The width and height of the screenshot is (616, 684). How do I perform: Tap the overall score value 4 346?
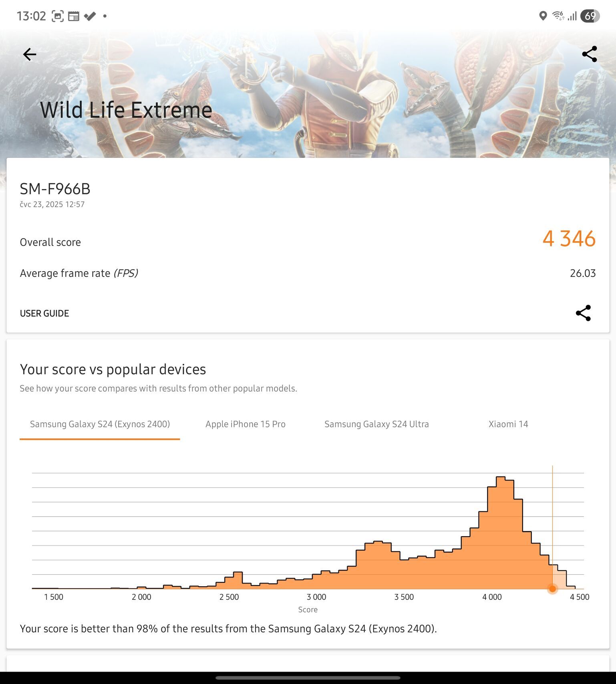(569, 239)
